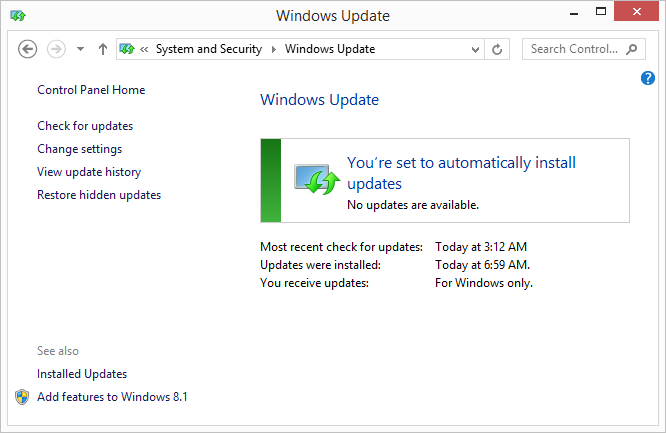Image resolution: width=666 pixels, height=433 pixels.
Task: Open Control Panel Home
Action: point(91,90)
